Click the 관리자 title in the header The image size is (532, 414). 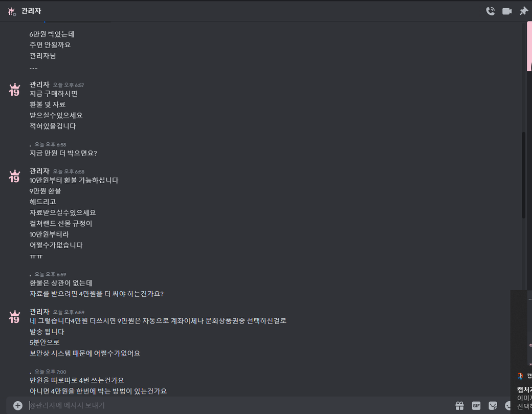pos(31,11)
